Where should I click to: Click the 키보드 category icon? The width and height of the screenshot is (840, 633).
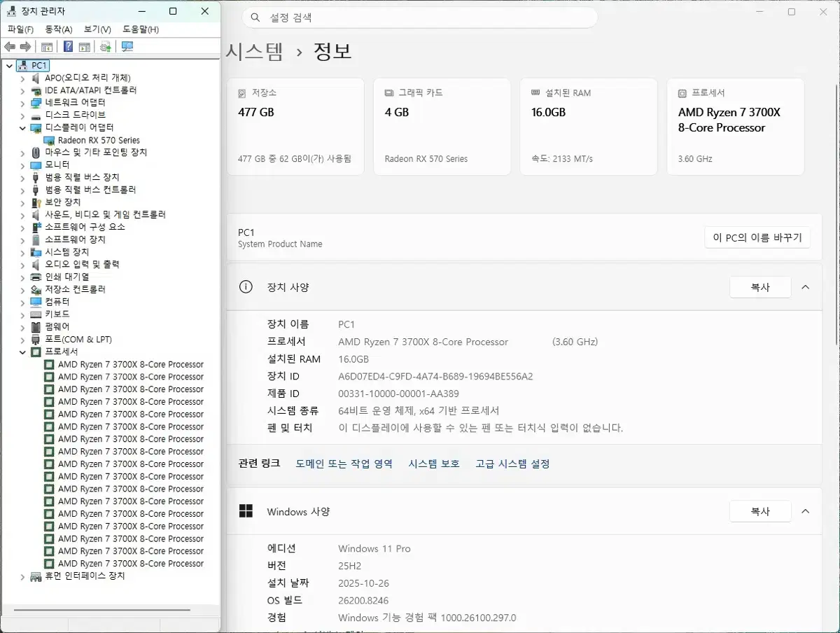(36, 314)
